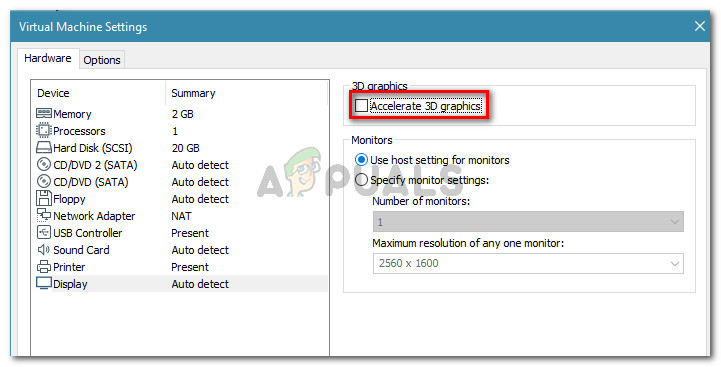
Task: Click the Device column header
Action: pos(53,93)
